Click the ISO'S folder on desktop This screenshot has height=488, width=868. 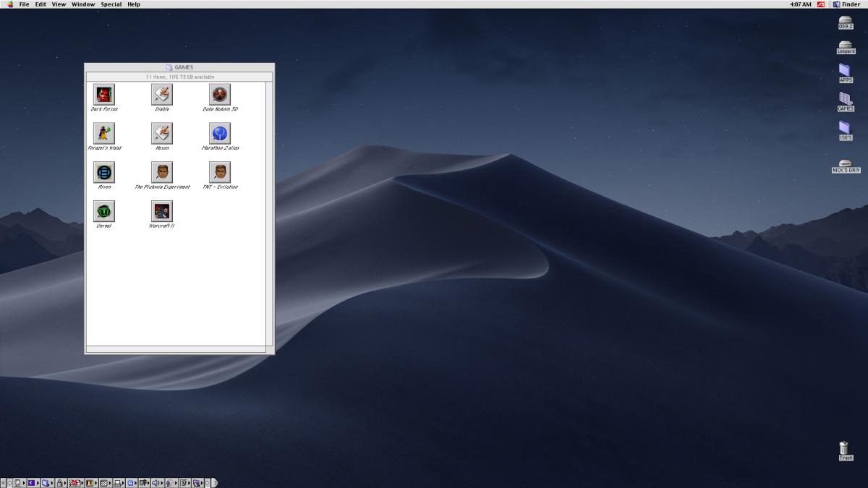click(x=845, y=129)
